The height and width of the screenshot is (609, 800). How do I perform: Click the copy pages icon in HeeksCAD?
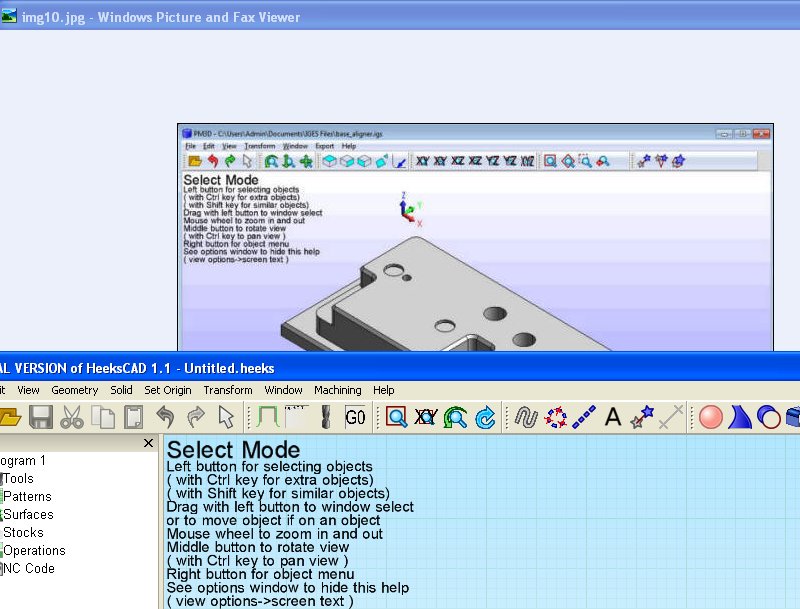(103, 417)
